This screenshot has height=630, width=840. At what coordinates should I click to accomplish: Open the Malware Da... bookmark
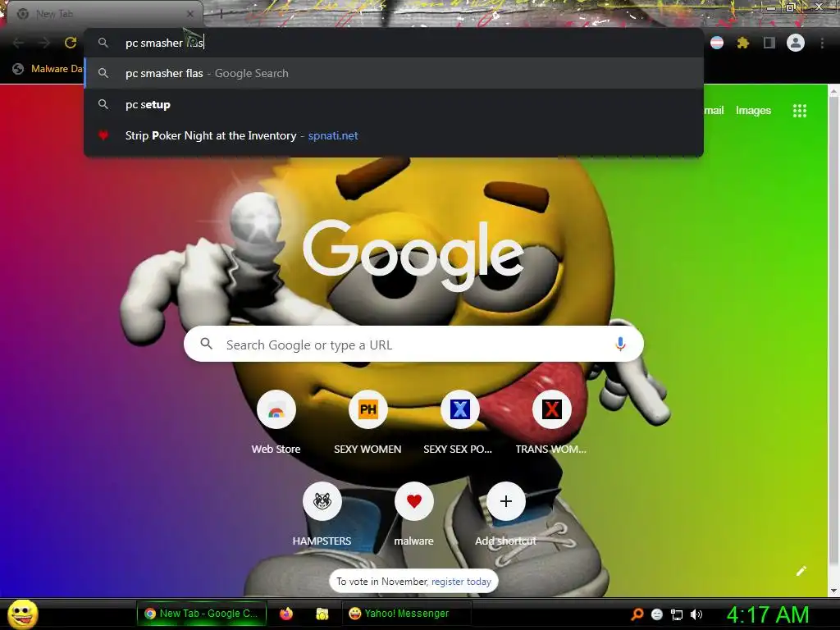pyautogui.click(x=48, y=69)
